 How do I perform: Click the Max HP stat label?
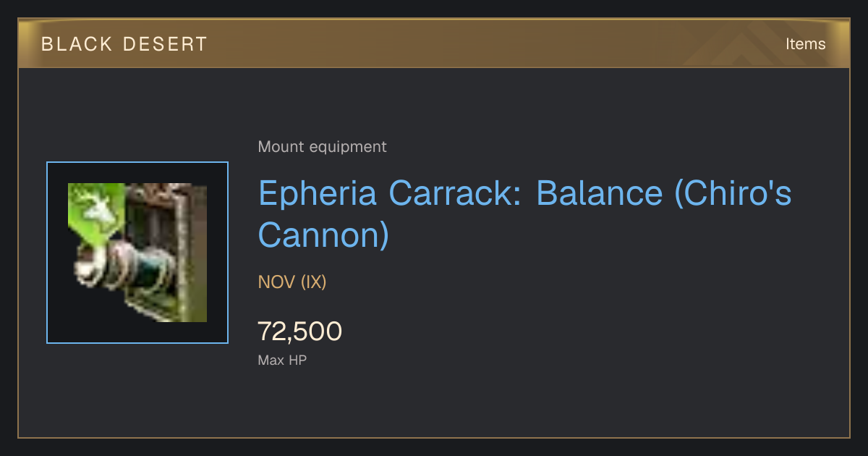282,360
